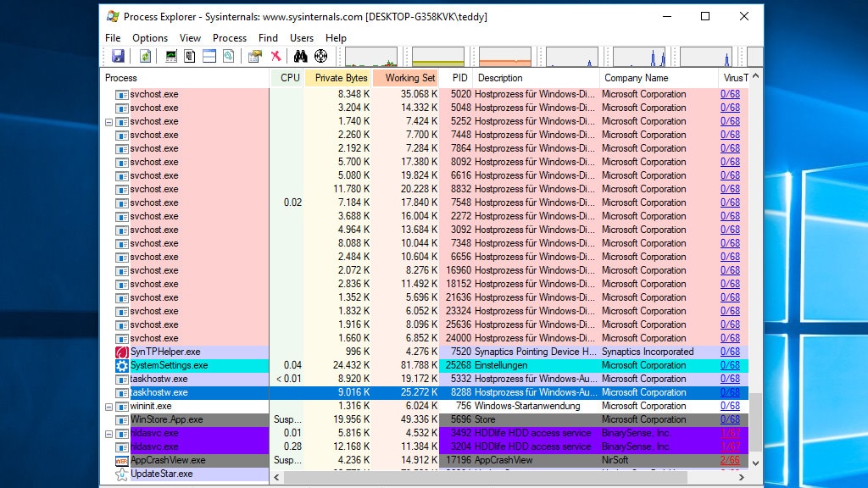Open System Information from the toolbar
868x488 pixels.
coord(171,56)
